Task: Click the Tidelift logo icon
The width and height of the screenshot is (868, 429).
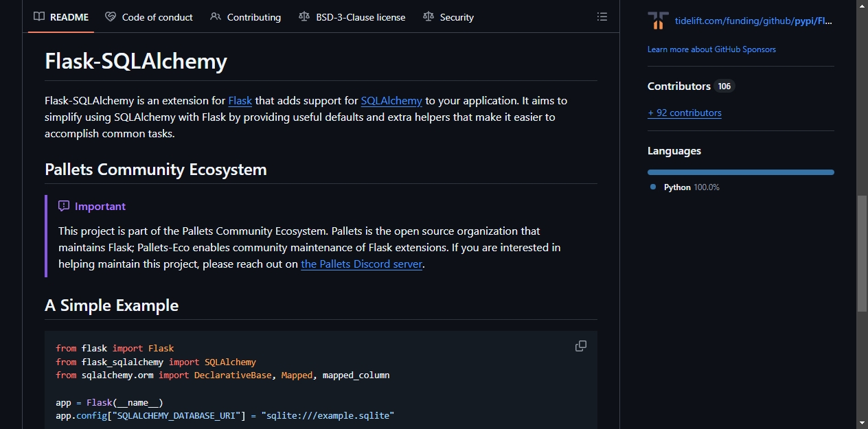Action: 659,21
